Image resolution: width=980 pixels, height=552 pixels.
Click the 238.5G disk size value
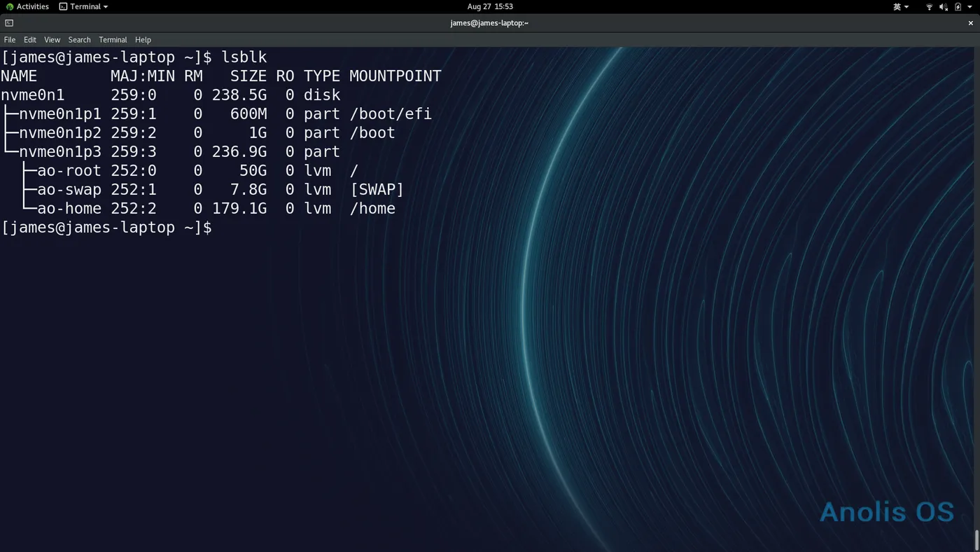coord(239,95)
